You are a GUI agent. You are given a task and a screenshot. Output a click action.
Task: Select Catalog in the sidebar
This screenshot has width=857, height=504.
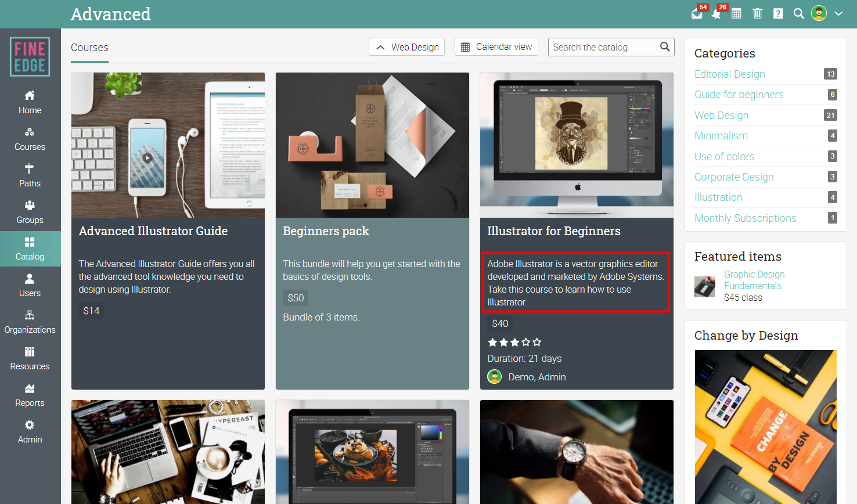coord(30,249)
